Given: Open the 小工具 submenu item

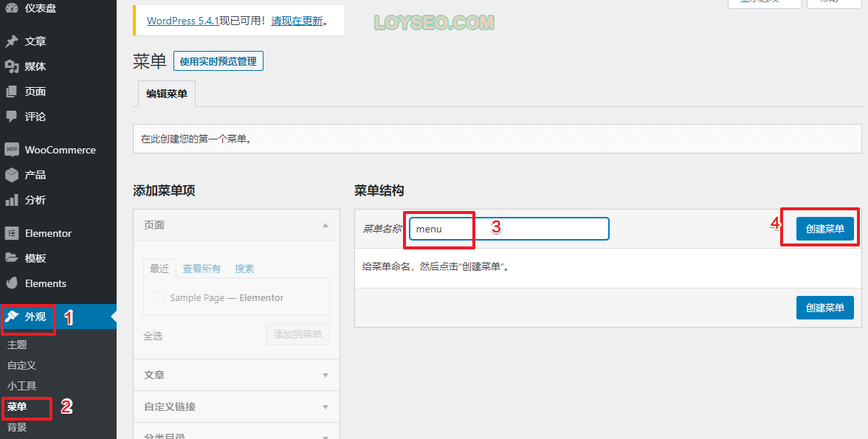Looking at the screenshot, I should click(x=21, y=386).
